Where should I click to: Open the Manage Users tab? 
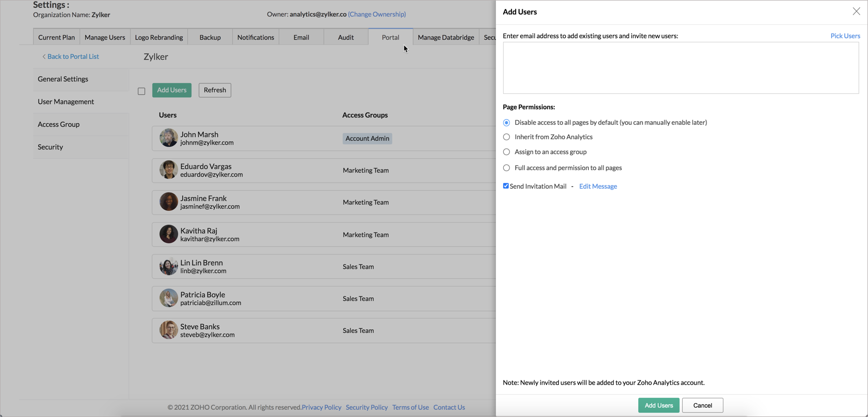click(105, 37)
